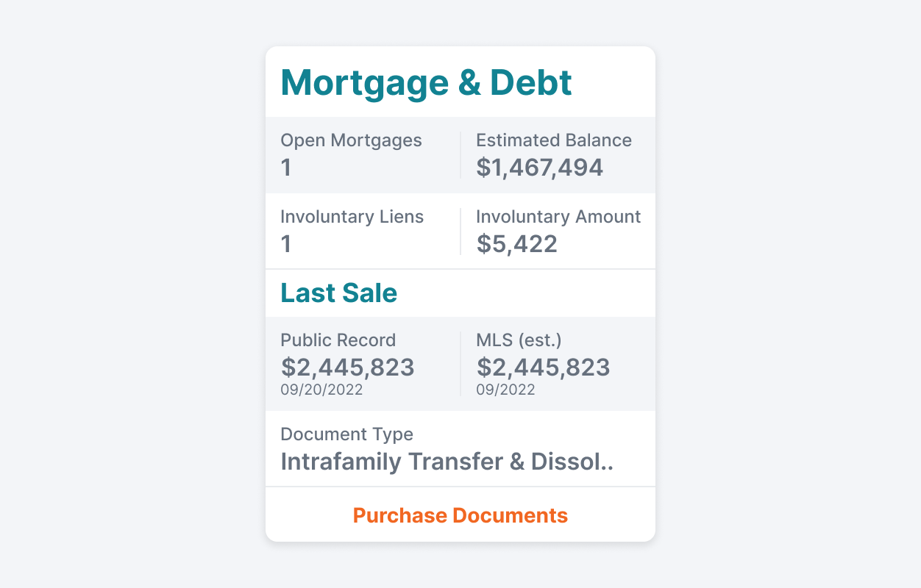Select the Last Sale section header
Viewport: 921px width, 588px height.
(x=338, y=293)
